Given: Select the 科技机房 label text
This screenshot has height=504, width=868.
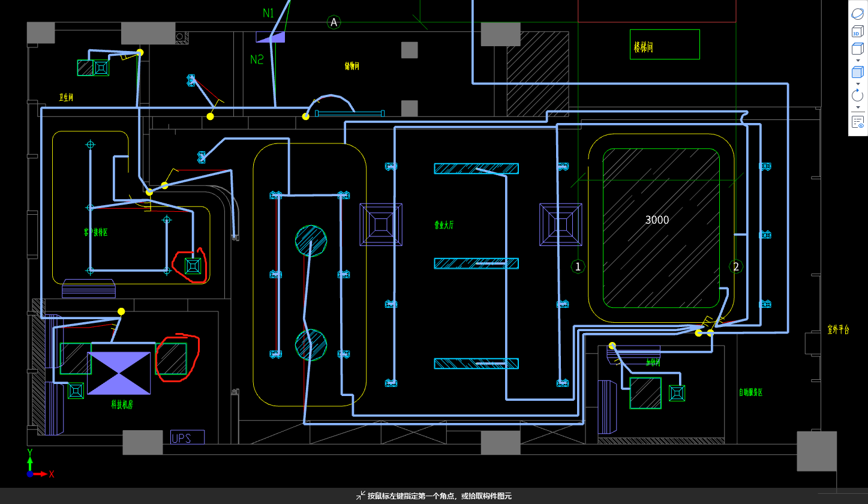Looking at the screenshot, I should [x=122, y=404].
